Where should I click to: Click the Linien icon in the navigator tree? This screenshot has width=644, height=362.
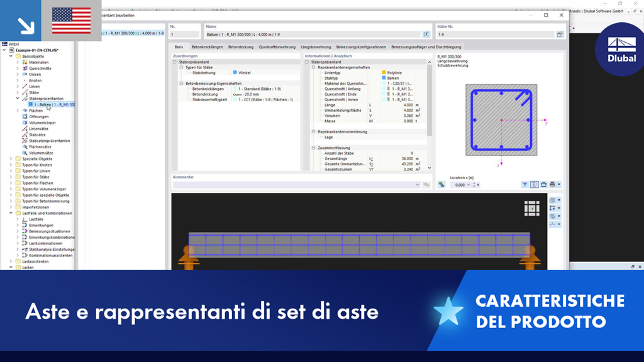click(x=25, y=87)
